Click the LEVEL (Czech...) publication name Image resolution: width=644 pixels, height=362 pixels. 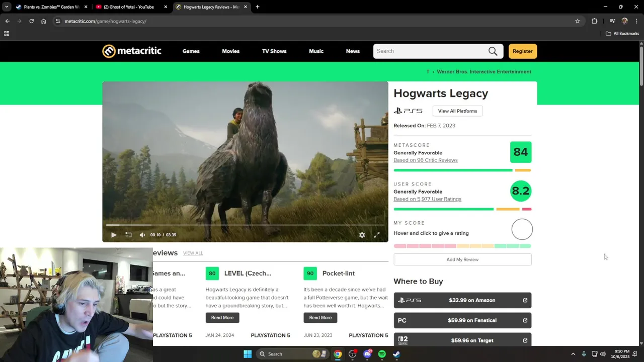coord(248,274)
